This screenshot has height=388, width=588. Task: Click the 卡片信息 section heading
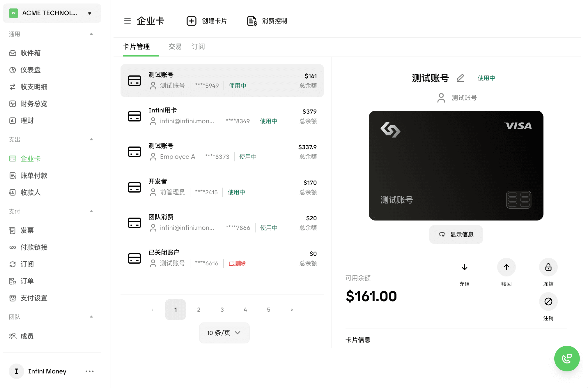(358, 340)
